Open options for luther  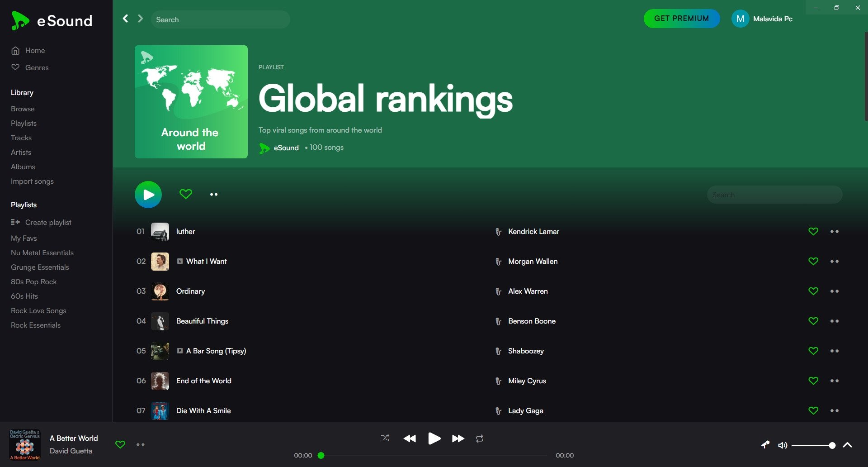[835, 231]
